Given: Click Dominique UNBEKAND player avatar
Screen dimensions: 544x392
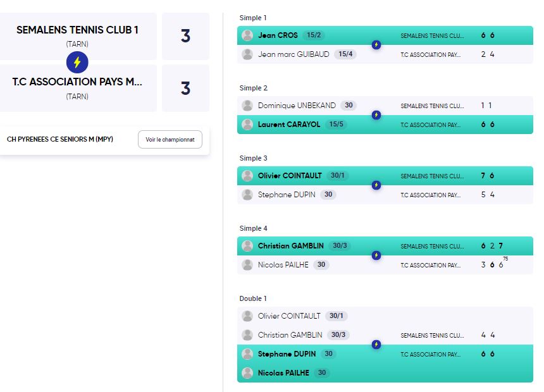Looking at the screenshot, I should point(247,106).
